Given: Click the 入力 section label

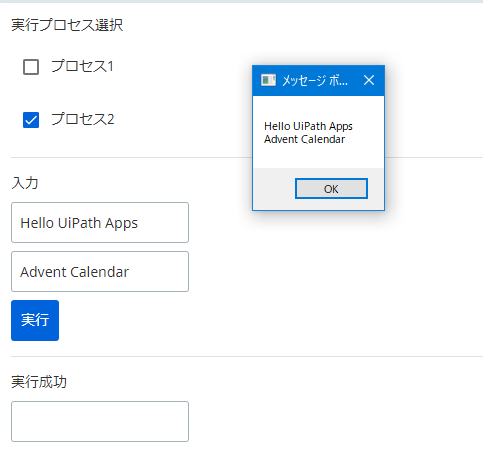Looking at the screenshot, I should tap(25, 183).
